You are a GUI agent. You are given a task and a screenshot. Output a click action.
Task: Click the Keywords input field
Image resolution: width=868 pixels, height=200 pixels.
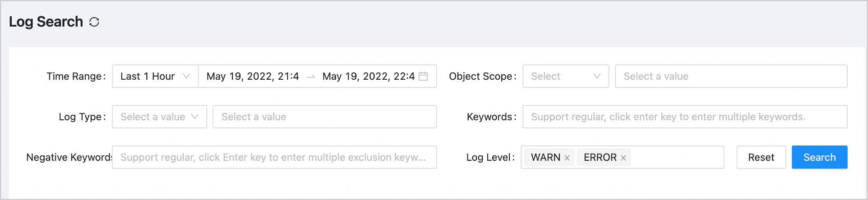coord(684,117)
